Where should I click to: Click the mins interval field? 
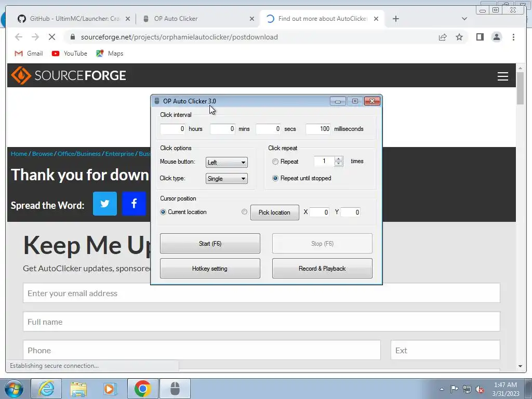coord(222,129)
